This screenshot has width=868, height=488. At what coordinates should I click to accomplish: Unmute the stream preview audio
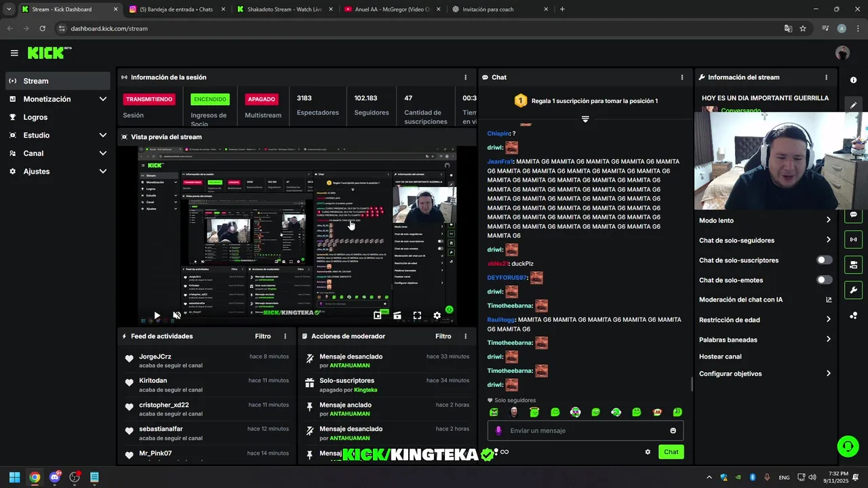(x=177, y=315)
